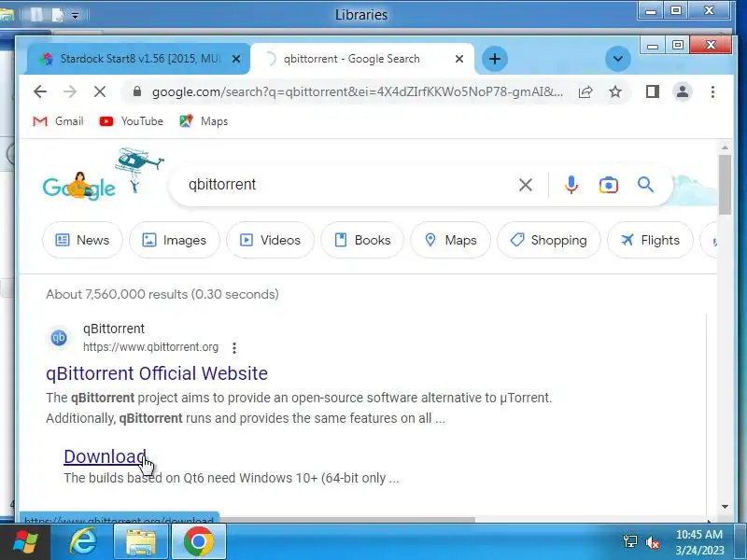Close the qbittorrent Google Search tab
747x560 pixels.
[459, 59]
